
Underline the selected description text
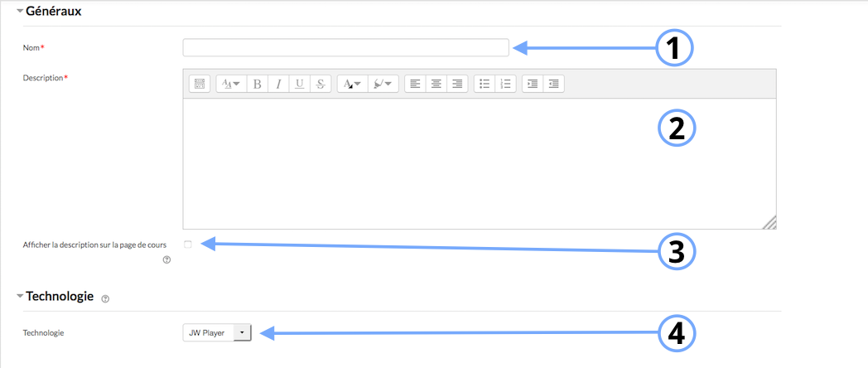click(x=299, y=84)
